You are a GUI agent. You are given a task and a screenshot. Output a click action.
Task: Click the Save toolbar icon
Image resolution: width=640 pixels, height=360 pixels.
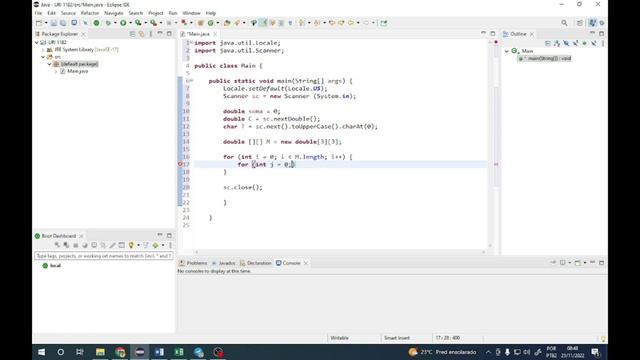coord(53,23)
